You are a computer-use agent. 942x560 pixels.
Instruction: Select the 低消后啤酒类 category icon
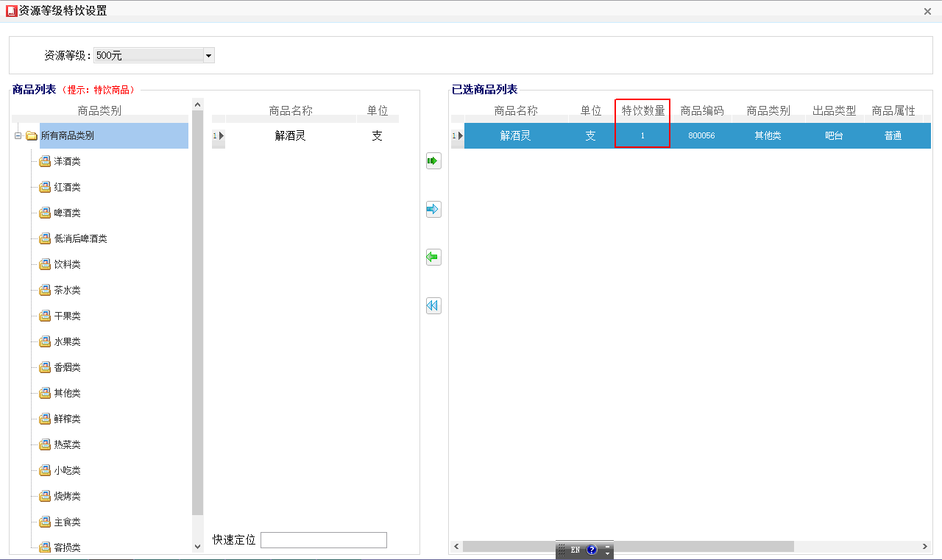point(45,238)
